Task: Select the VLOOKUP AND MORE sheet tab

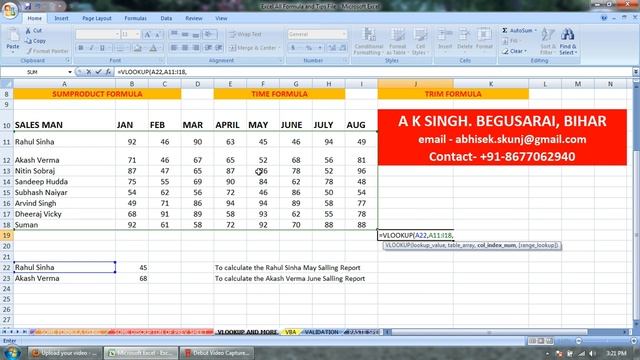Action: [247, 332]
